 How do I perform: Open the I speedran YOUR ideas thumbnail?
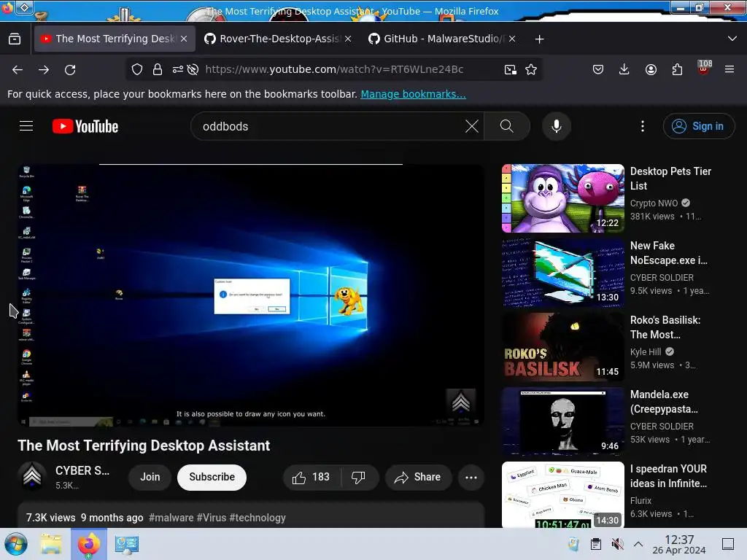click(562, 495)
